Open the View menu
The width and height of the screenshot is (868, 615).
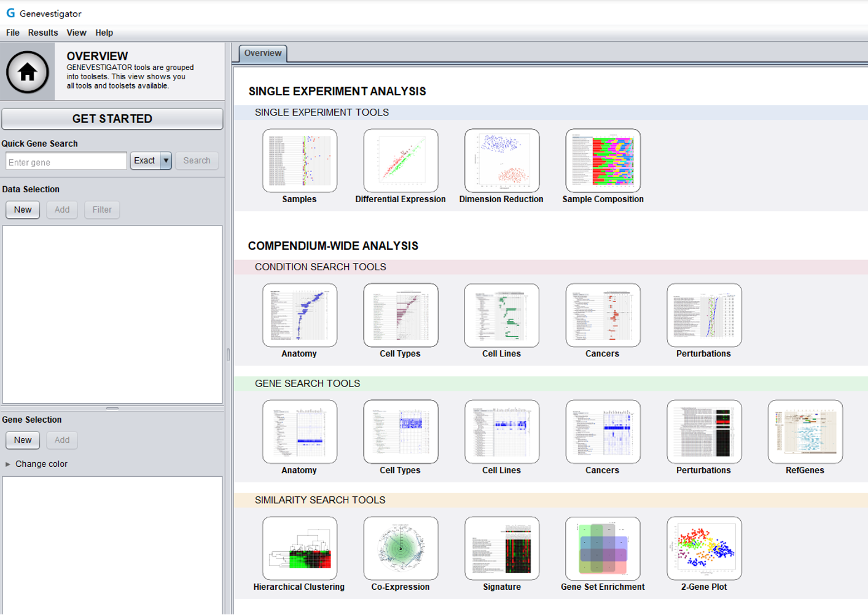77,33
